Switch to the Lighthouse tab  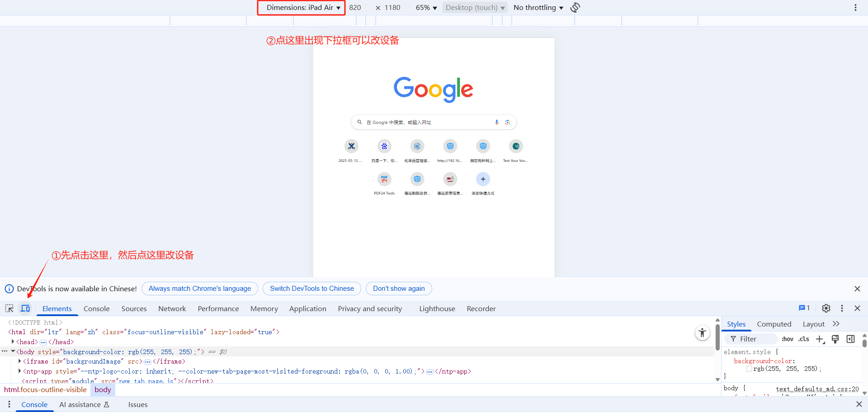(x=437, y=308)
